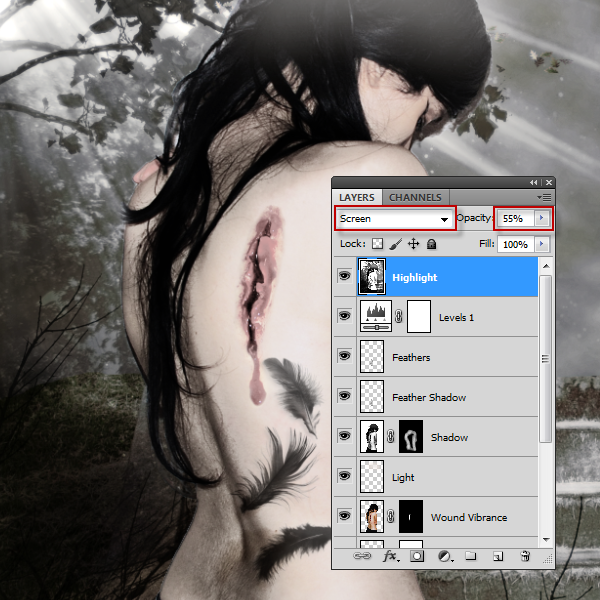Open the Layers panel options menu
The width and height of the screenshot is (600, 600).
[x=544, y=197]
